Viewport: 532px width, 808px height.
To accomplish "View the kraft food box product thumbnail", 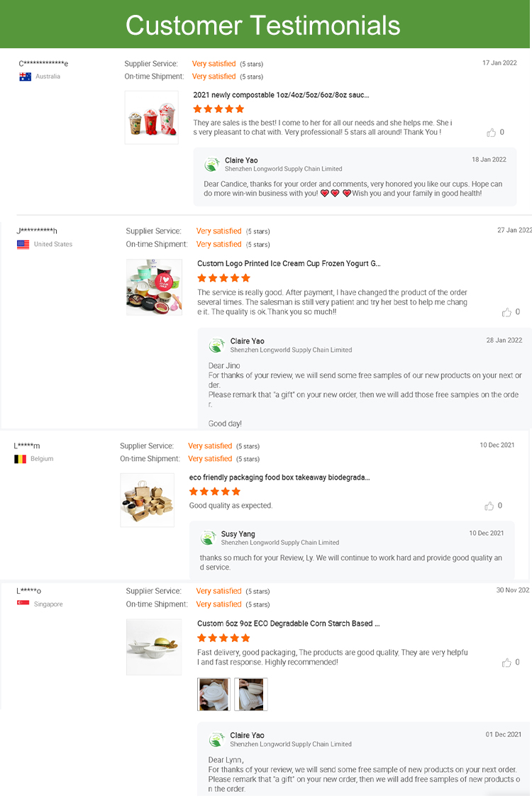I will [x=147, y=500].
